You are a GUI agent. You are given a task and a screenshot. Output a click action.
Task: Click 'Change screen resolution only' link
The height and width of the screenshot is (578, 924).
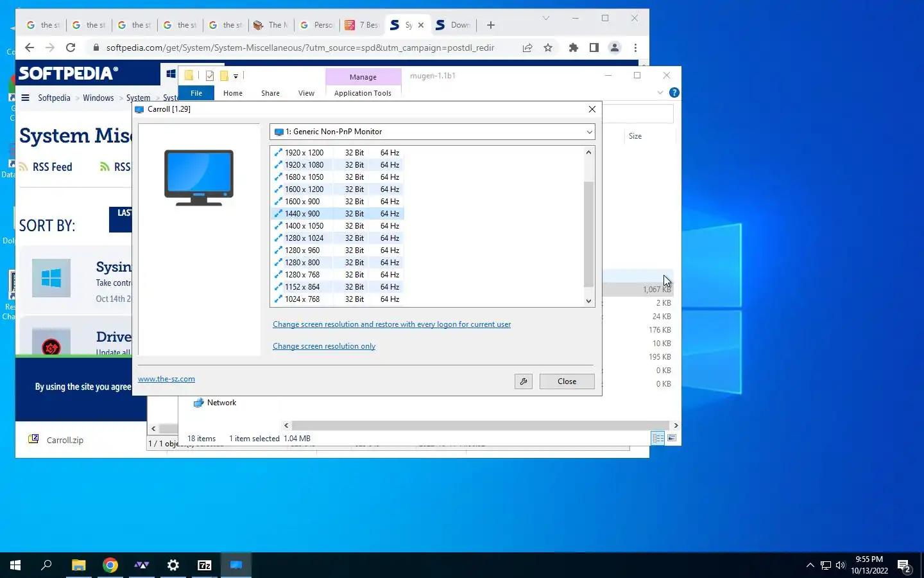coord(324,346)
